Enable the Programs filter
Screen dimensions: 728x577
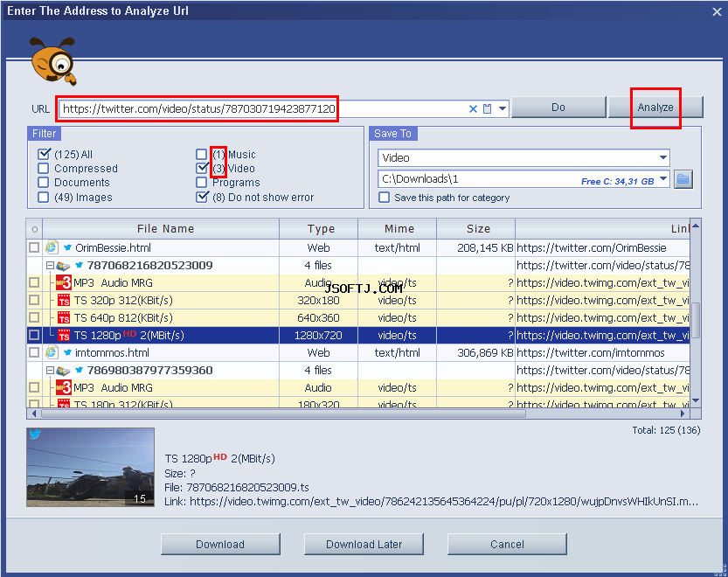coord(202,183)
